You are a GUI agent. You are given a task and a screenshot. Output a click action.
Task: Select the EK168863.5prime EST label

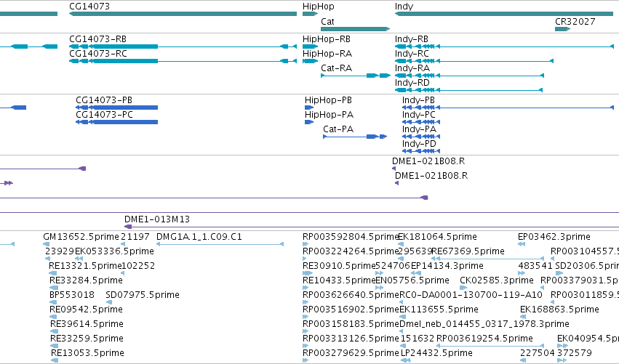[559, 310]
